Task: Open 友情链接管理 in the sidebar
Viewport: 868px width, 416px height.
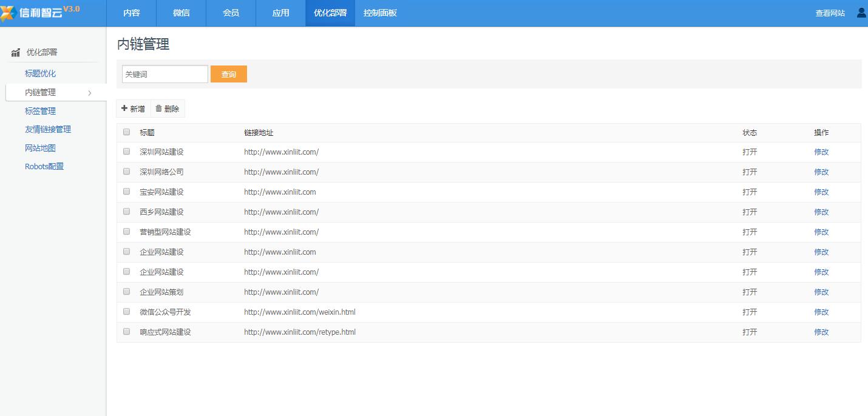Action: click(x=48, y=129)
